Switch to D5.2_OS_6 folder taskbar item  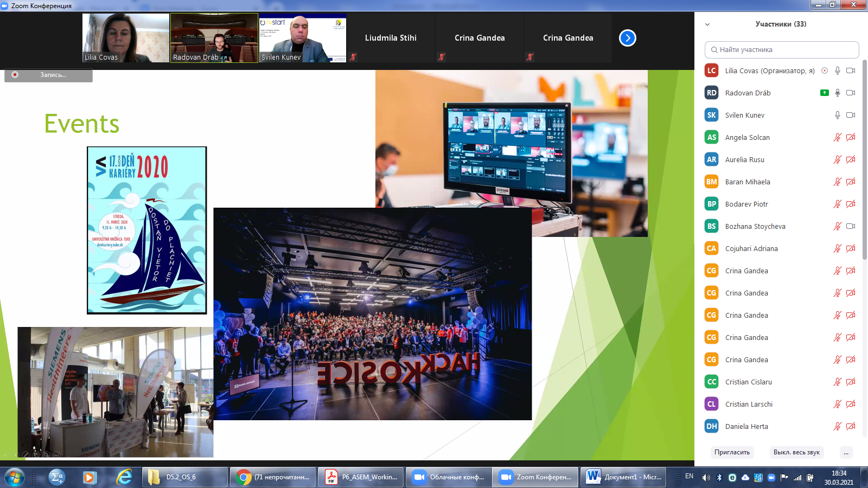(185, 477)
